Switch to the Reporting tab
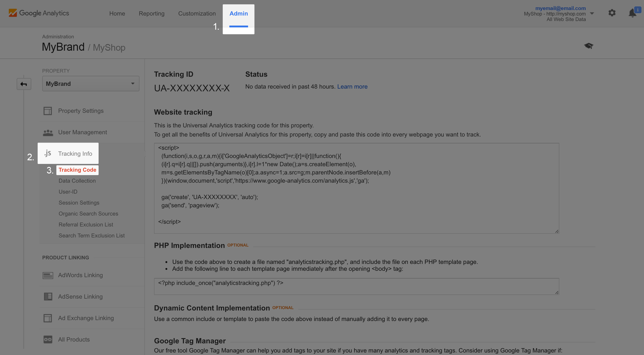This screenshot has width=644, height=355. coord(152,13)
